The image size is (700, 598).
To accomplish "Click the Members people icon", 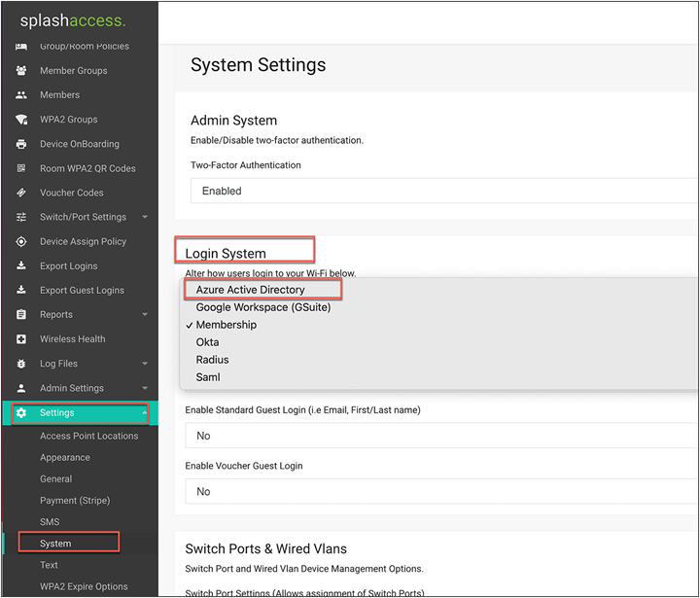I will click(21, 94).
